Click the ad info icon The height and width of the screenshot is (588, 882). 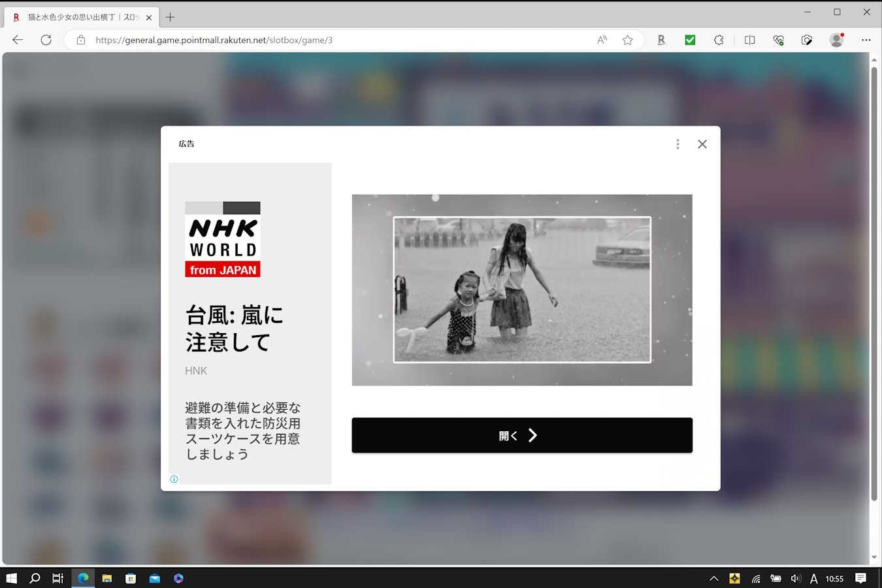click(174, 479)
